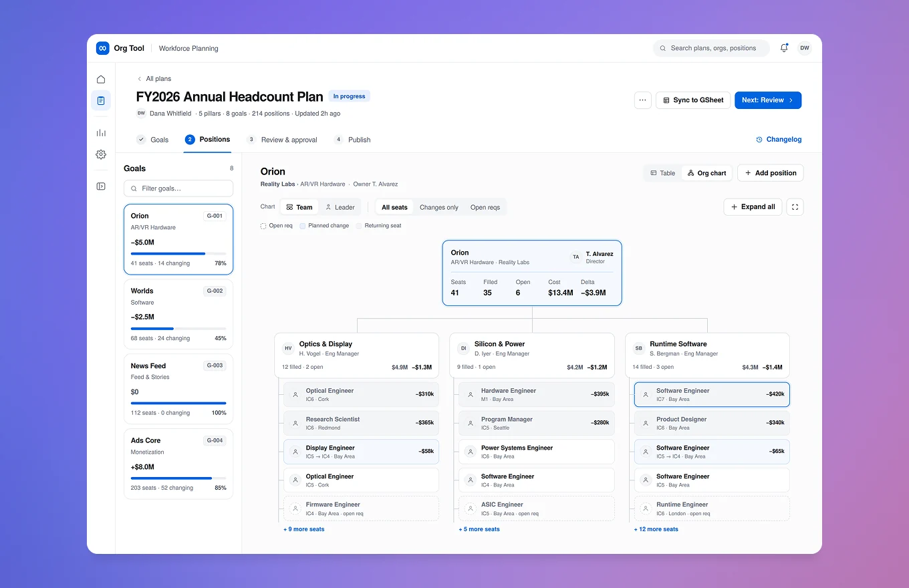Click person icon on Product Designer seat
Screen dimensions: 909x588
pos(645,424)
